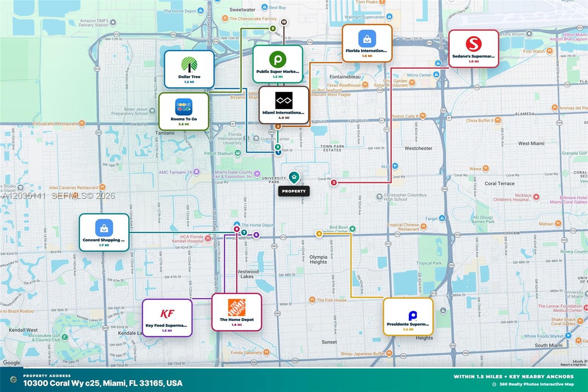Select the Twin Peaks restaurant pin
The image size is (588, 392).
pyautogui.click(x=382, y=2)
